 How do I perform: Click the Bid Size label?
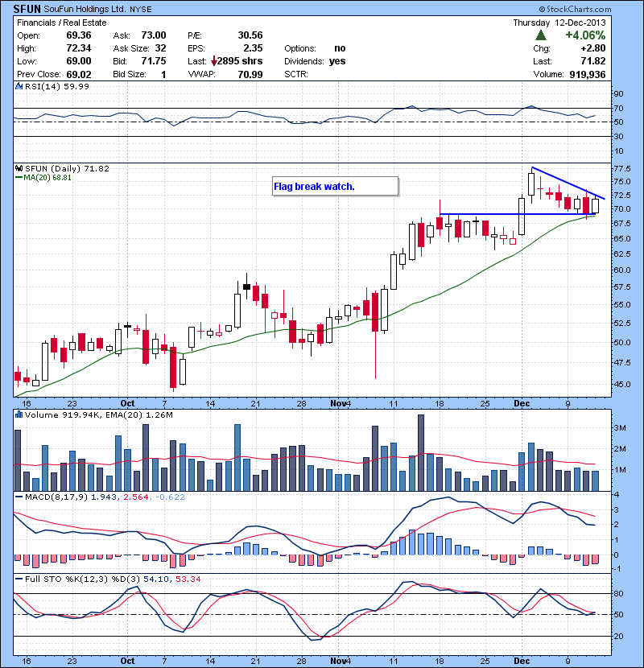tap(129, 75)
